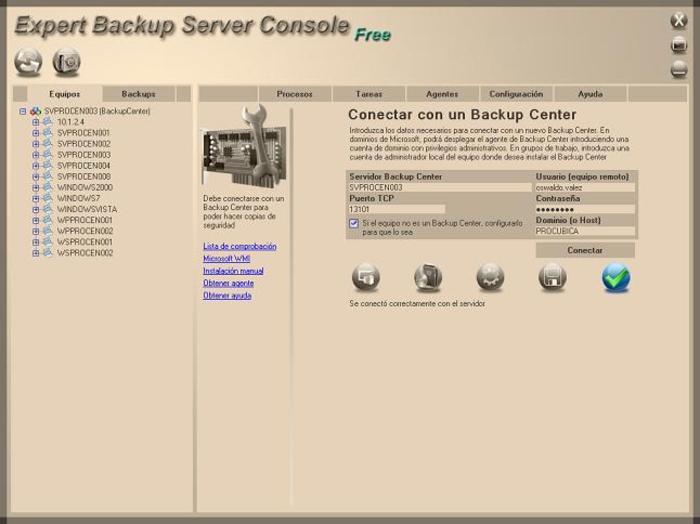Click the safe vault icon under the title
This screenshot has width=700, height=524.
[66, 62]
